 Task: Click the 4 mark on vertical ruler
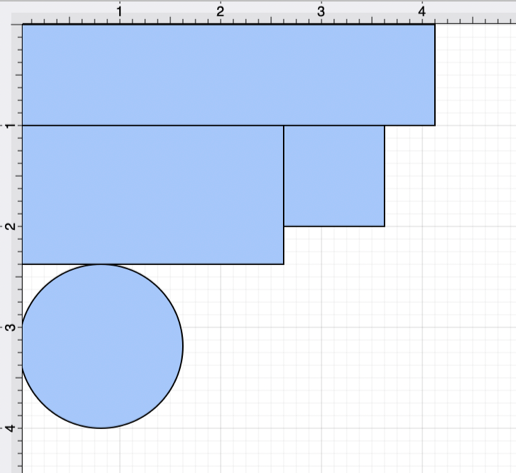[11, 428]
